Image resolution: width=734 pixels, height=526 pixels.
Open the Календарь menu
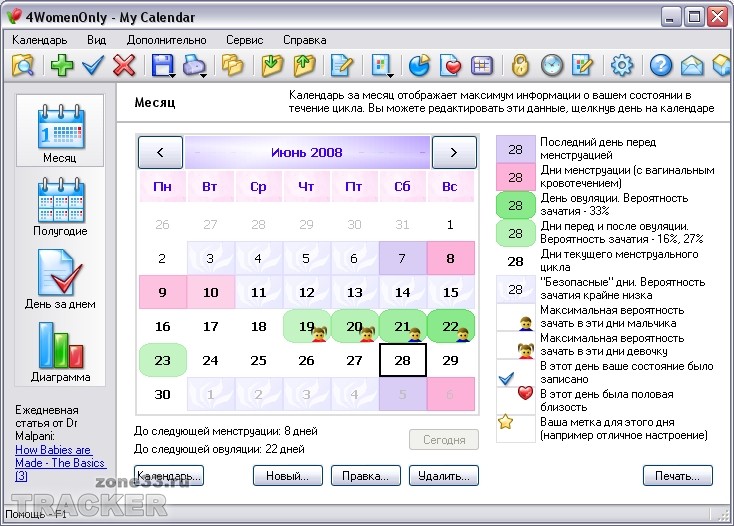coord(39,40)
